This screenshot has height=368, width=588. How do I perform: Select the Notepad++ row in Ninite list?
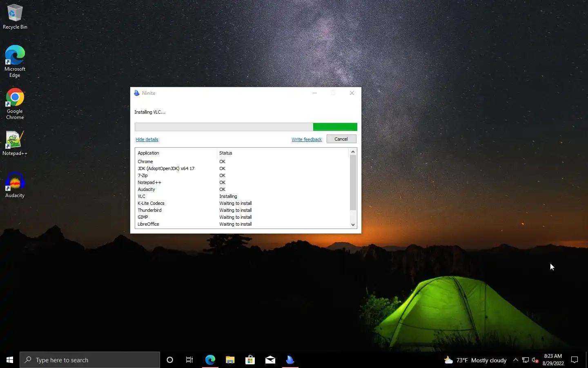tap(243, 182)
